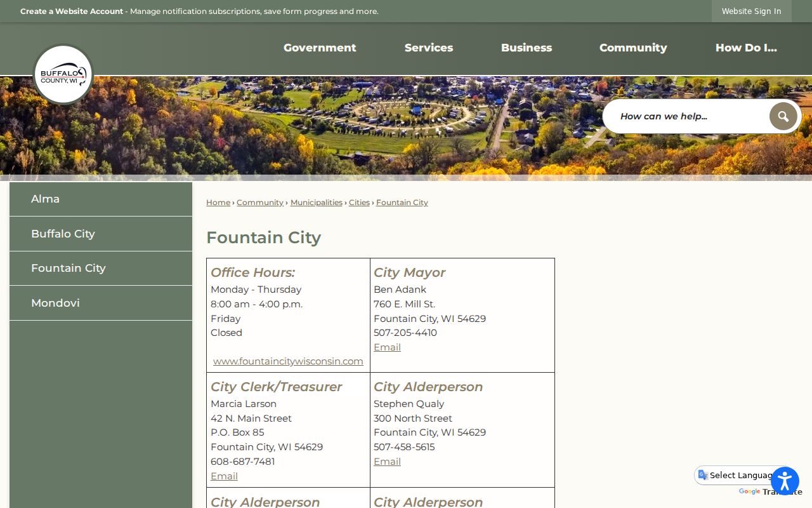Open the Services menu
The width and height of the screenshot is (812, 508).
429,48
